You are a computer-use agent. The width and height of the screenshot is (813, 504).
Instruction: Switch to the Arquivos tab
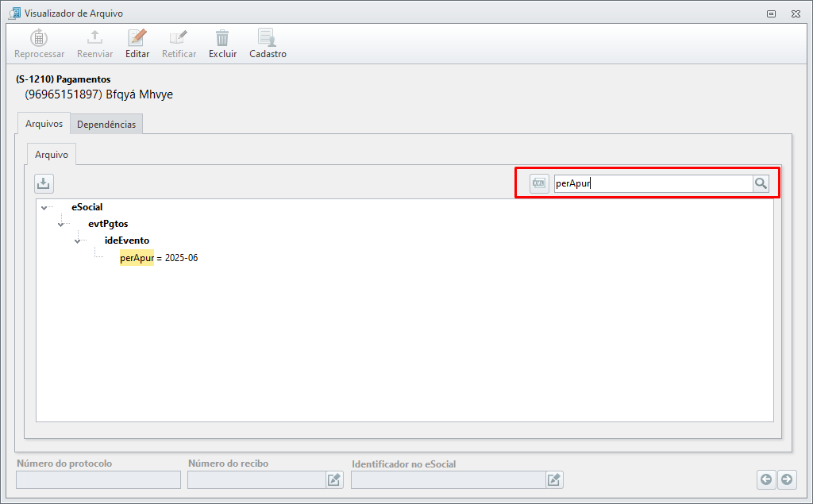[x=44, y=123]
